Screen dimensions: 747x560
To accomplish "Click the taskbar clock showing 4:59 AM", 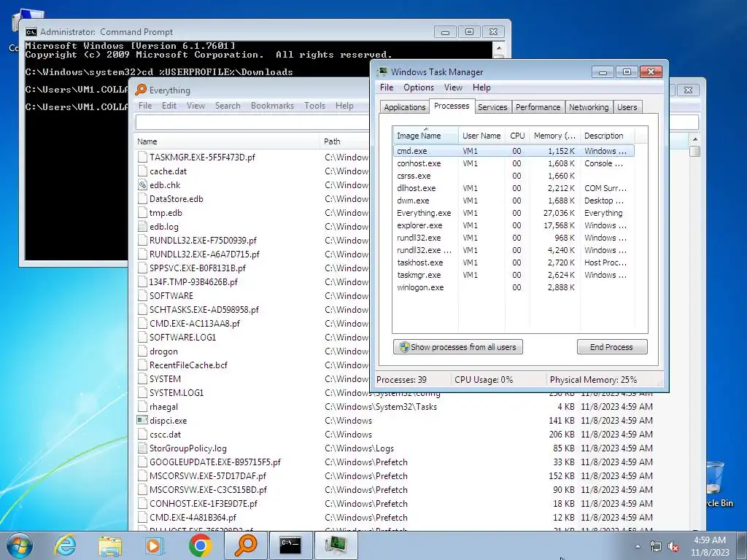I will [x=710, y=546].
